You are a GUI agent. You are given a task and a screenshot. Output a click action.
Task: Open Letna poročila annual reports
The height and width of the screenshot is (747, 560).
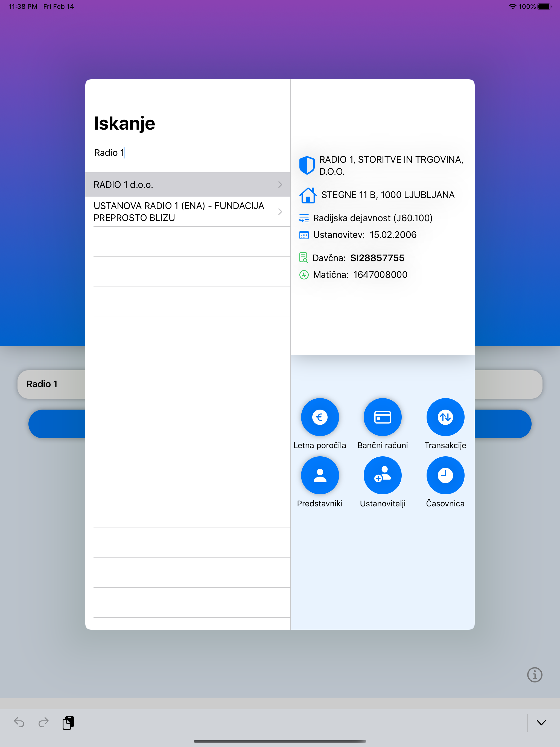click(x=320, y=417)
